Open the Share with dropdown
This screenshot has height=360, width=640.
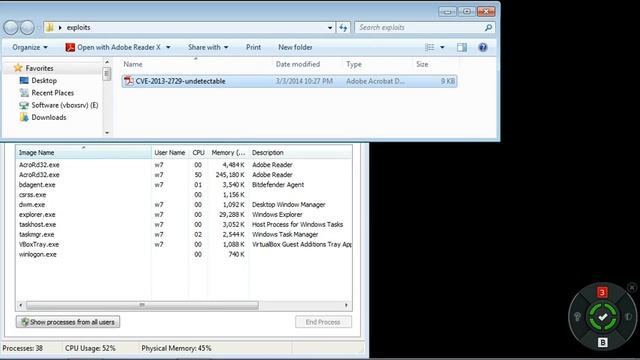coord(208,47)
